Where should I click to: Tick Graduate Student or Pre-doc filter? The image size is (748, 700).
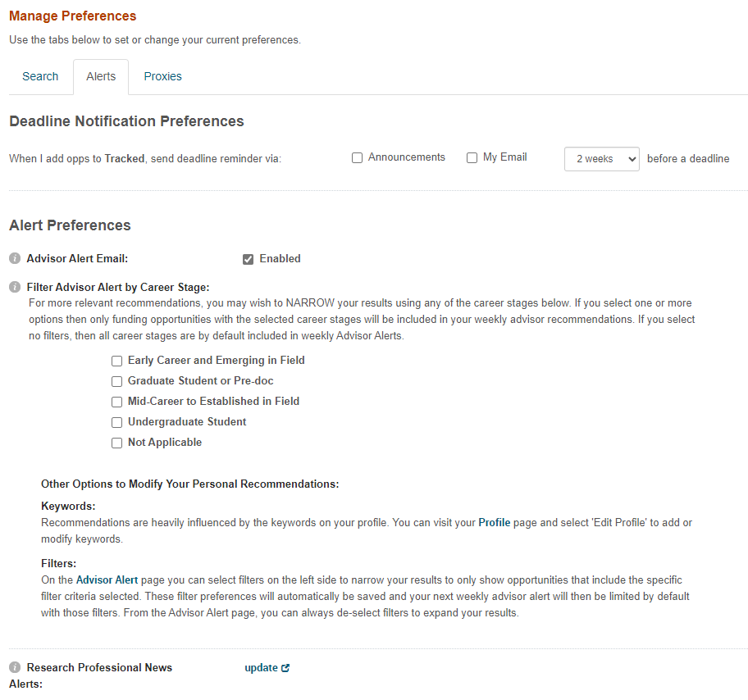pos(117,381)
